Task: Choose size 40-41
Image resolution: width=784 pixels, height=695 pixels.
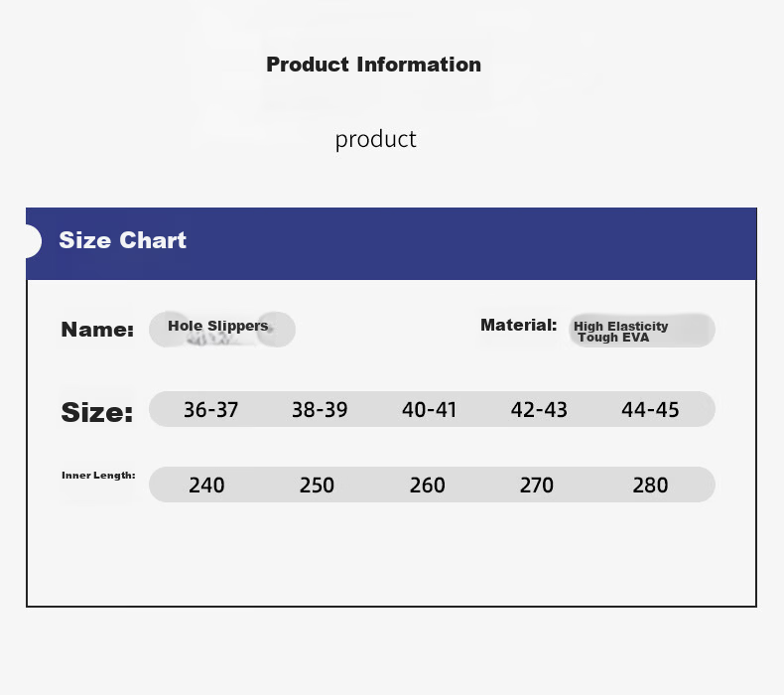Action: point(429,410)
